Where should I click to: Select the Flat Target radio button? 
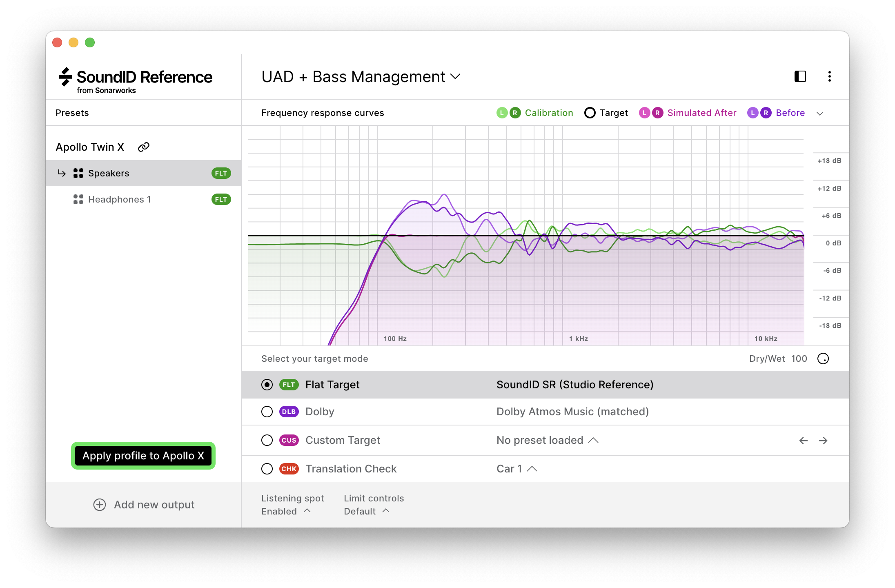267,385
